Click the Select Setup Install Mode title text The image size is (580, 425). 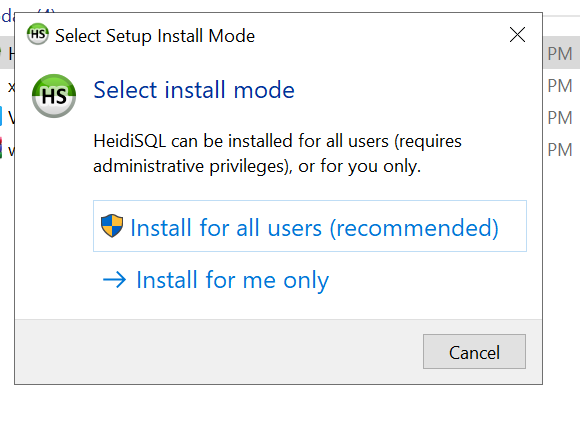click(x=155, y=36)
